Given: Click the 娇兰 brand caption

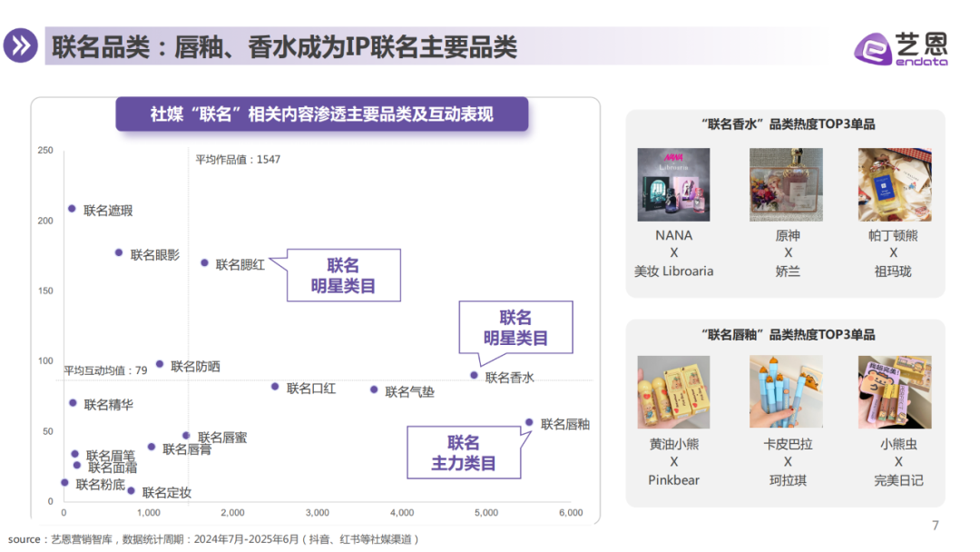Looking at the screenshot, I should [x=788, y=271].
